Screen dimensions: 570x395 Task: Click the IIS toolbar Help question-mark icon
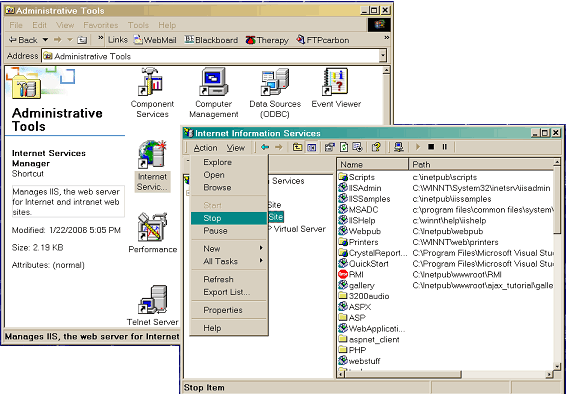coord(376,147)
